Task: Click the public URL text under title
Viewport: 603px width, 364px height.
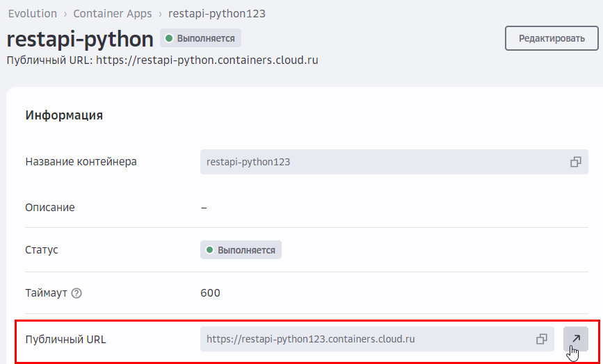Action: point(207,60)
